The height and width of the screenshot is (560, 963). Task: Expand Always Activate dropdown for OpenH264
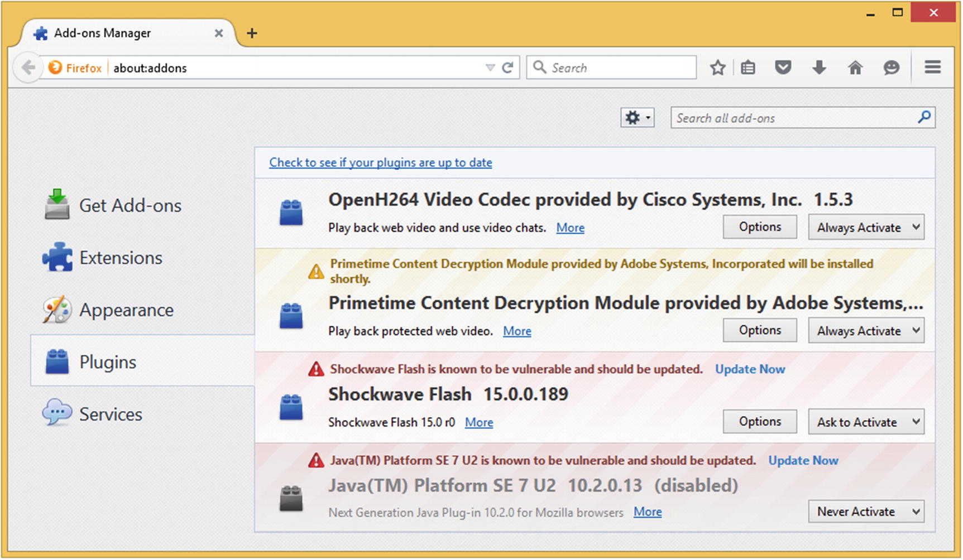pyautogui.click(x=866, y=228)
